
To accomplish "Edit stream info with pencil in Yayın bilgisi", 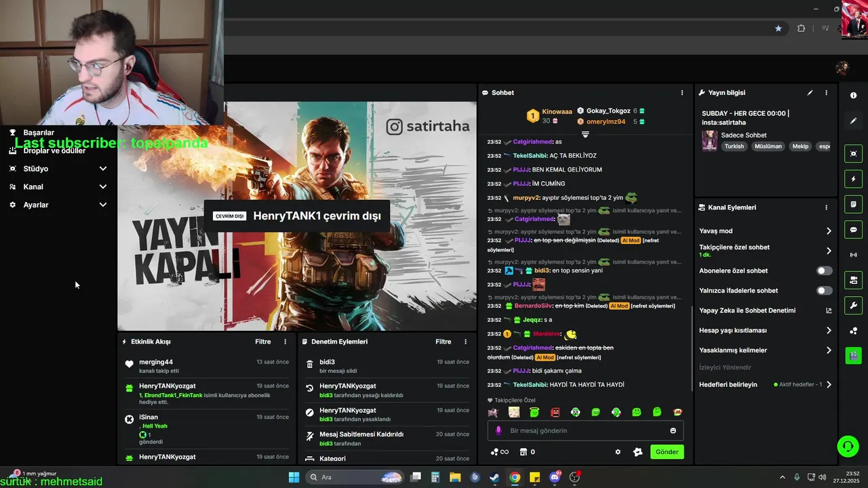I will 810,93.
